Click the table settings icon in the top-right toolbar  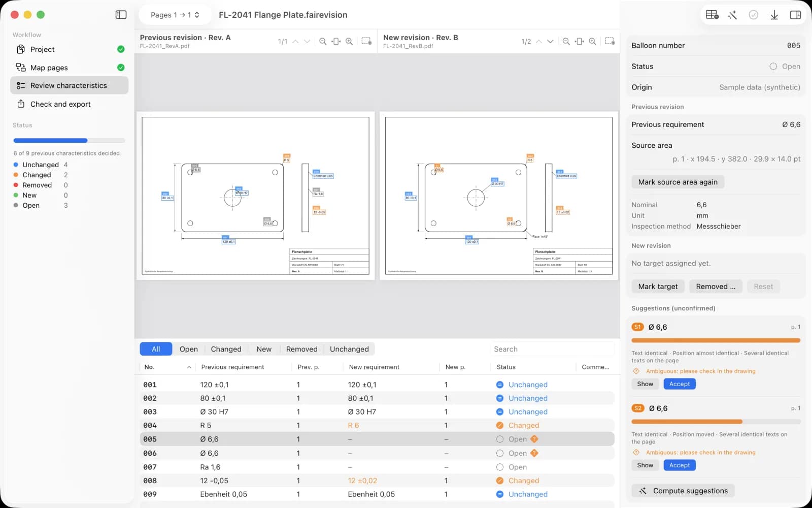click(x=712, y=15)
